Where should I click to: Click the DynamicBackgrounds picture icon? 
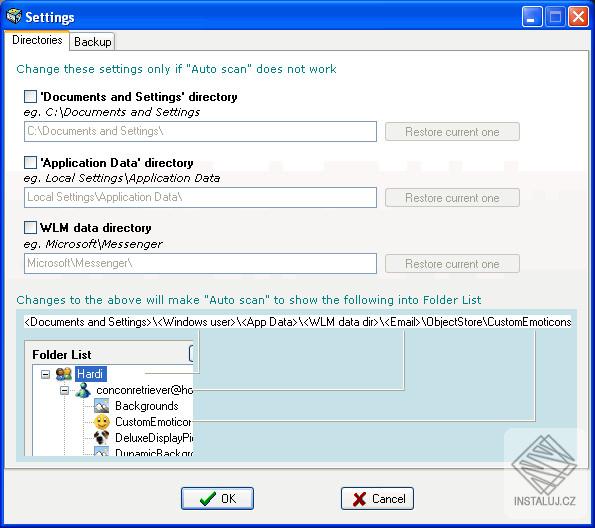pos(101,451)
